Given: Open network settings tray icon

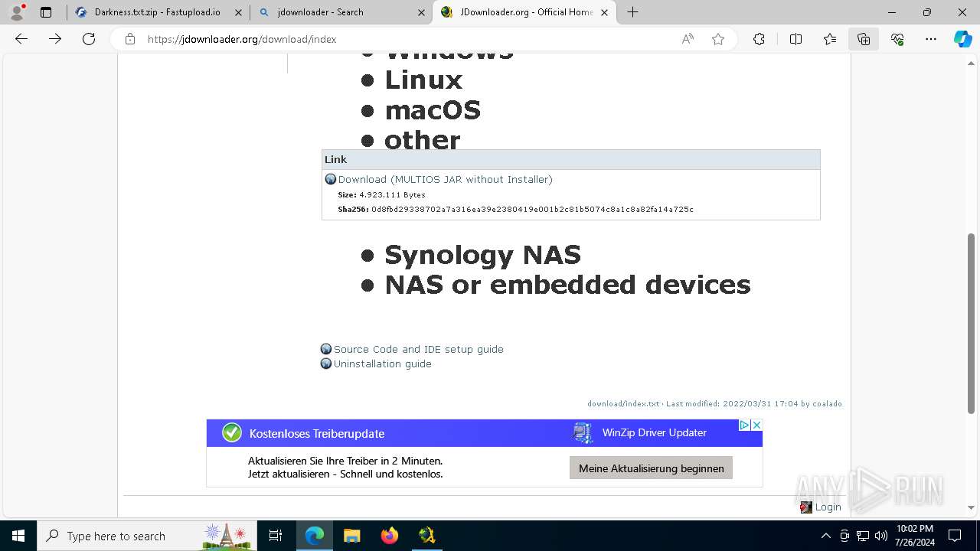Looking at the screenshot, I should tap(863, 536).
